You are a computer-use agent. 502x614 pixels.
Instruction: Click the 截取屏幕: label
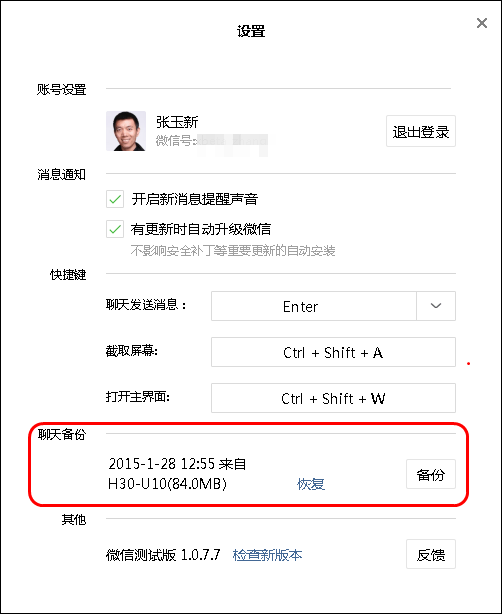point(132,351)
